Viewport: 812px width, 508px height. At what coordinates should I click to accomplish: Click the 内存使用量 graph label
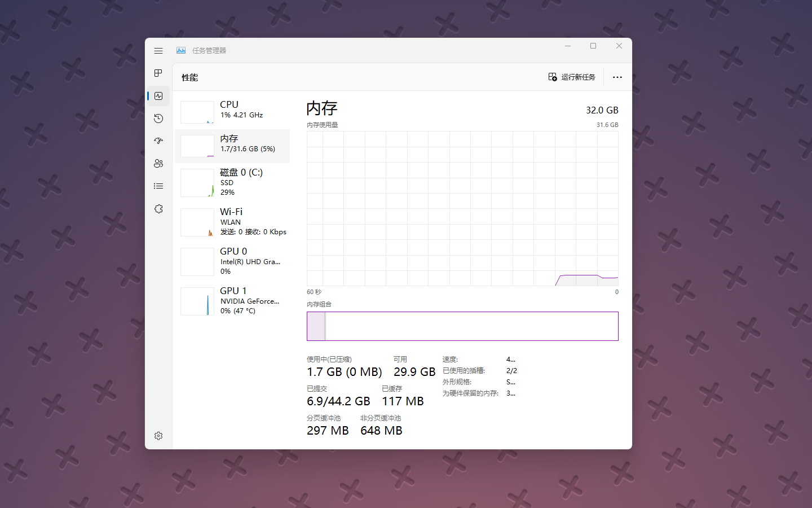click(x=322, y=125)
